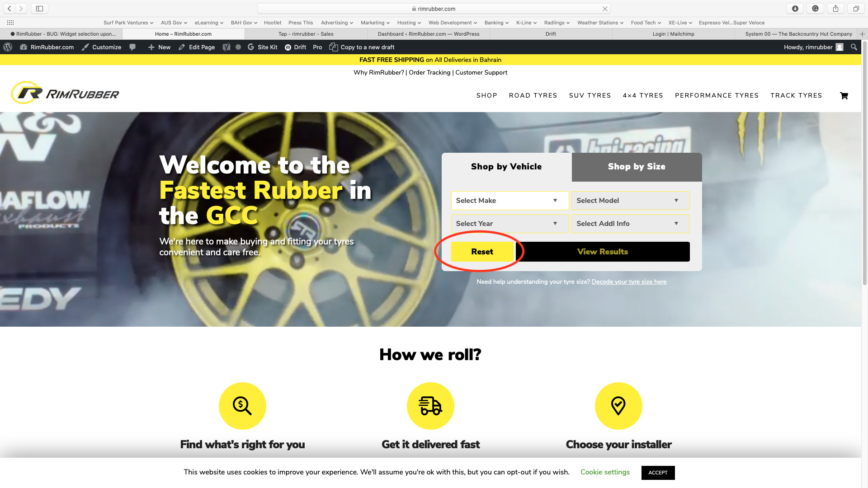Open Drift in WordPress admin bar
The image size is (868, 488).
coord(295,47)
